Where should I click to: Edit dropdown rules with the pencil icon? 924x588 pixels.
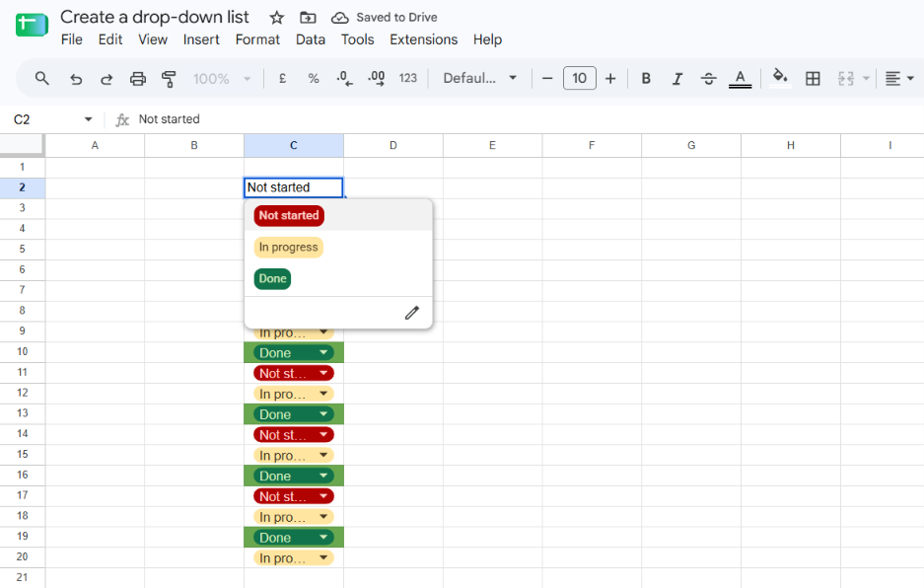[412, 313]
